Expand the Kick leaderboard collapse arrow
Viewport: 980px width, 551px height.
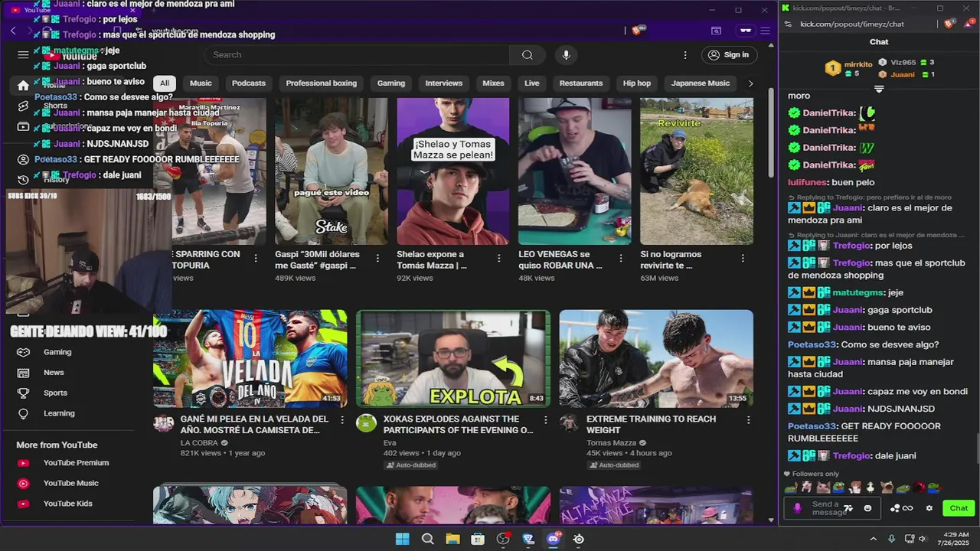[x=879, y=89]
